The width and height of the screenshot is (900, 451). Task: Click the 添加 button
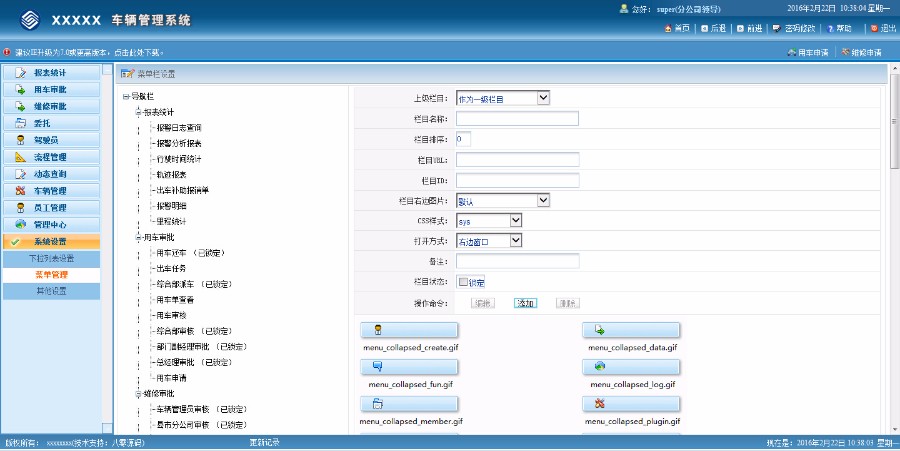(526, 303)
